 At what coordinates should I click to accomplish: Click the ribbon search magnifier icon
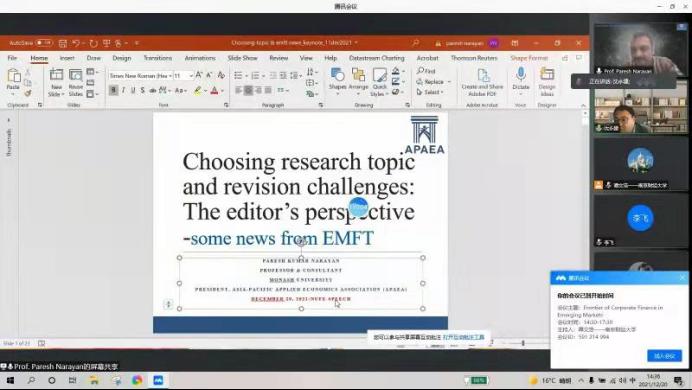click(415, 43)
